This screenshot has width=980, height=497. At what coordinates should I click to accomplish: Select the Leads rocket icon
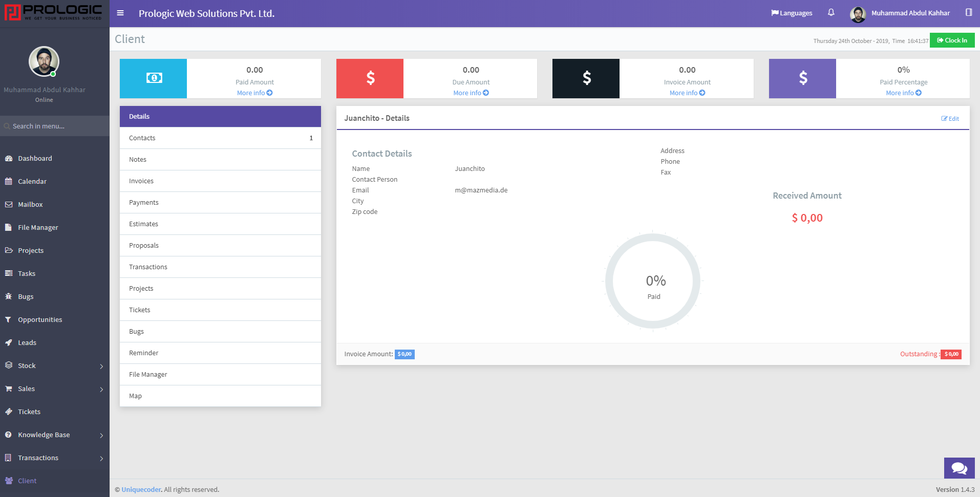tap(9, 343)
